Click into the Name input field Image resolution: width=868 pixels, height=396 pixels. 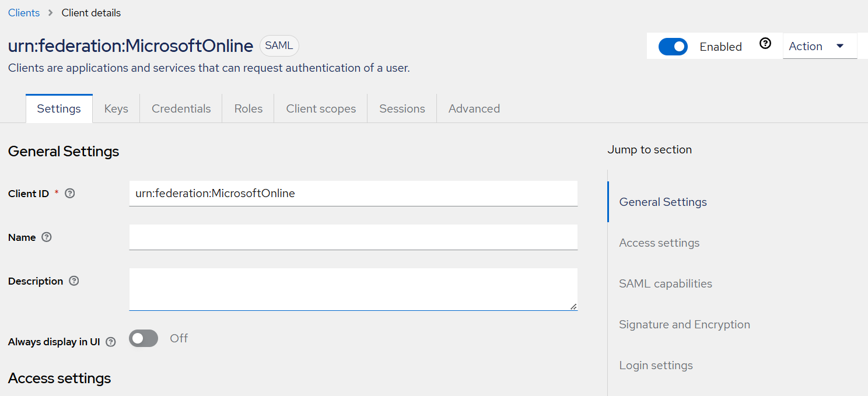353,237
